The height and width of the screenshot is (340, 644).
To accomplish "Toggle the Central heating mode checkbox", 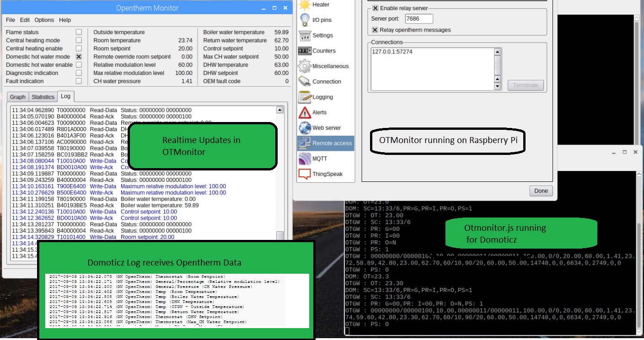I will [x=79, y=41].
